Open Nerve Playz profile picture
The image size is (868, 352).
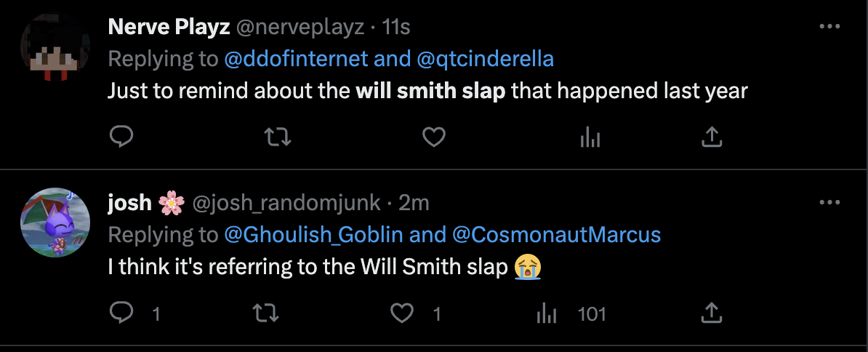tap(55, 46)
